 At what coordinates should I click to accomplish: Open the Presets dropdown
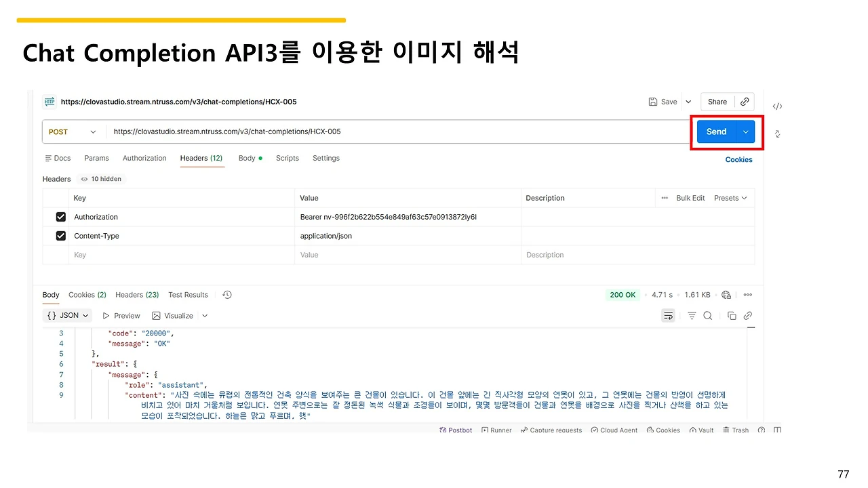730,198
